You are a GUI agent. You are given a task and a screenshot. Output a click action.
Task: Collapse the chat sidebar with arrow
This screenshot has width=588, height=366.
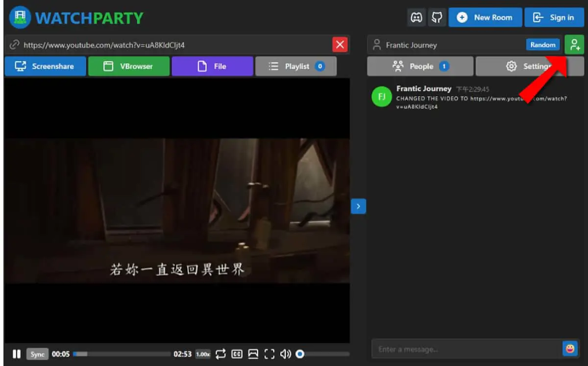358,206
